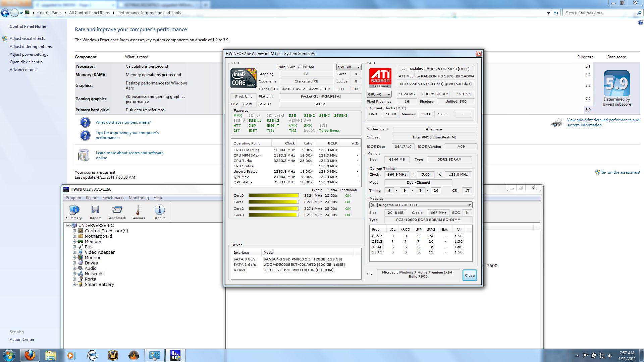Open the Monitoring menu
The width and height of the screenshot is (644, 362).
tap(139, 198)
